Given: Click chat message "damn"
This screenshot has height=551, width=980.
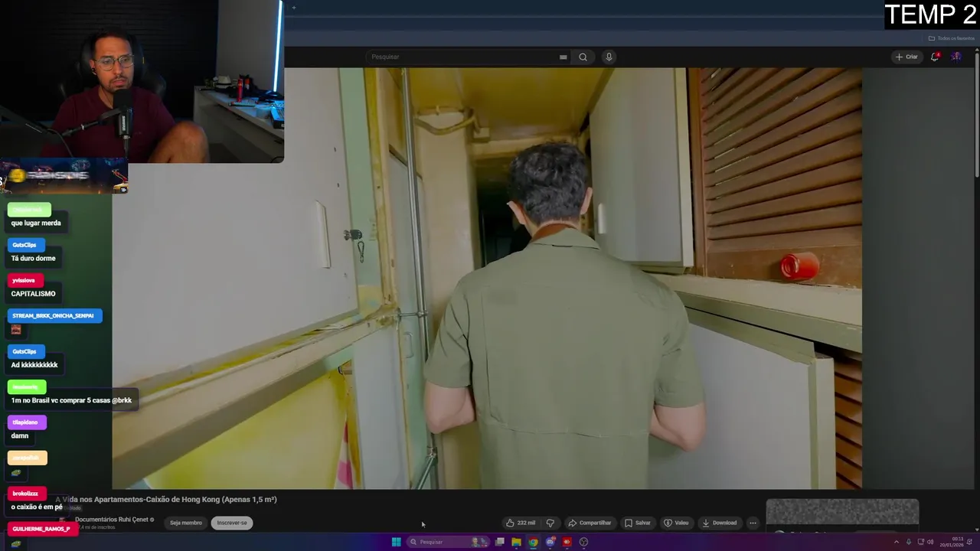Looking at the screenshot, I should (x=20, y=435).
